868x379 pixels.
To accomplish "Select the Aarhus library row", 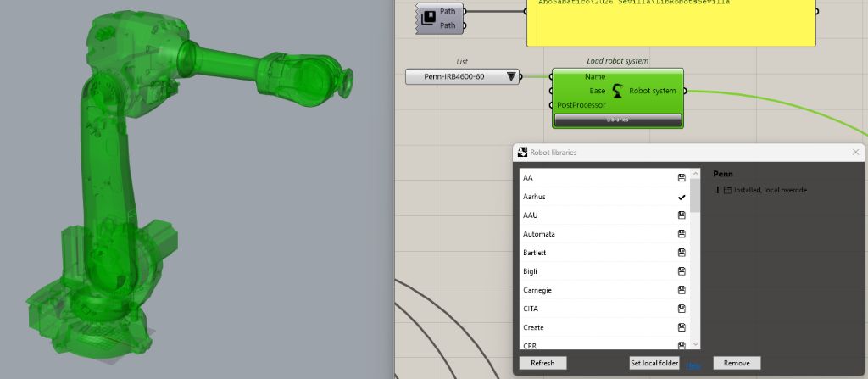I will point(604,197).
